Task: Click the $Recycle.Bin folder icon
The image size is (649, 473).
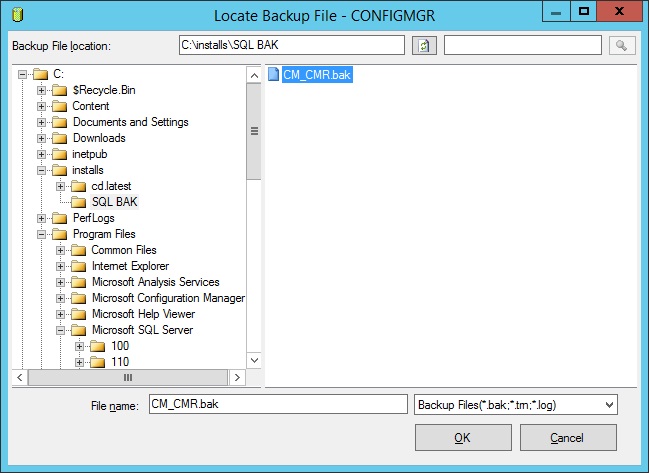Action: click(x=59, y=90)
